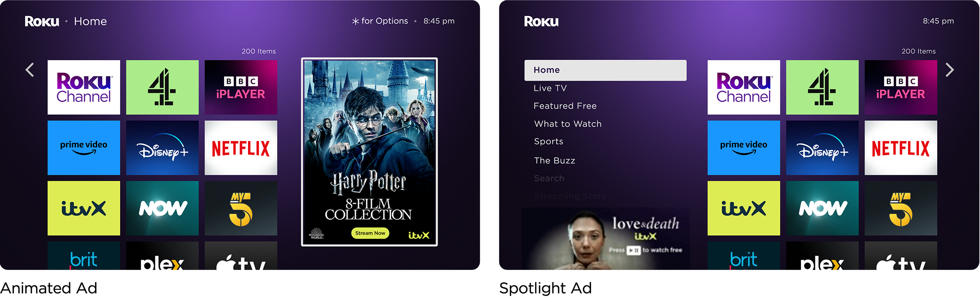Open Love & Death spotlight ad video
Image resolution: width=980 pixels, height=297 pixels.
(605, 238)
